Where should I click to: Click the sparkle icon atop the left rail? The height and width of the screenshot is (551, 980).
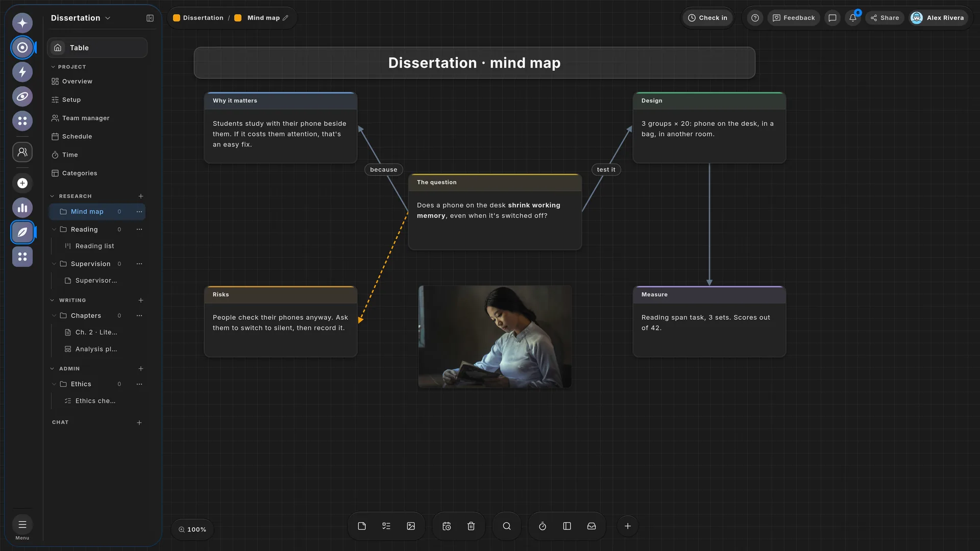(22, 22)
